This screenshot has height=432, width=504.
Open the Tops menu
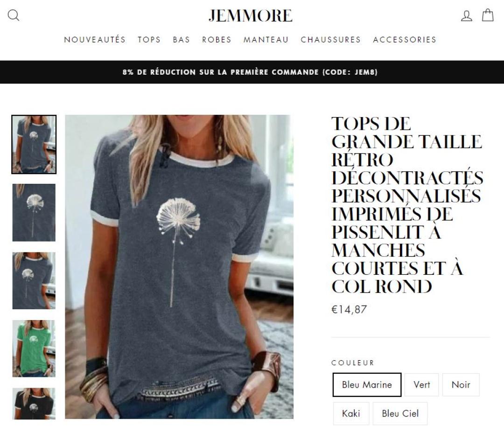[149, 40]
